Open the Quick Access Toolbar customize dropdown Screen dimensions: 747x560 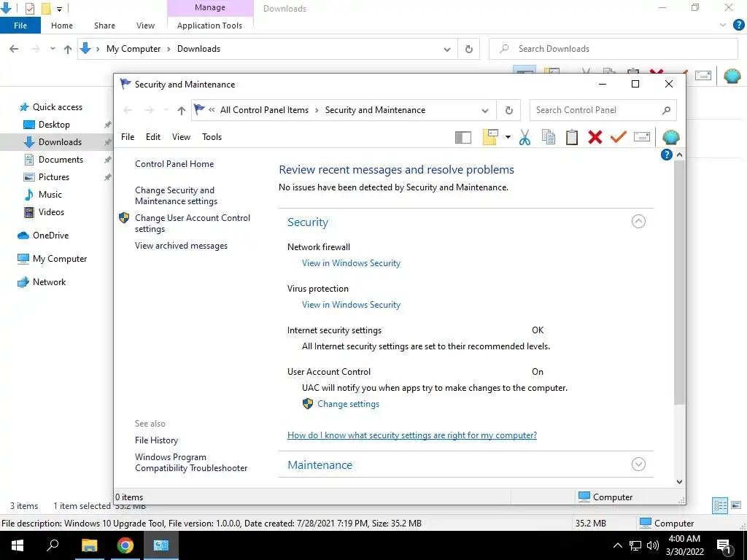coord(59,9)
